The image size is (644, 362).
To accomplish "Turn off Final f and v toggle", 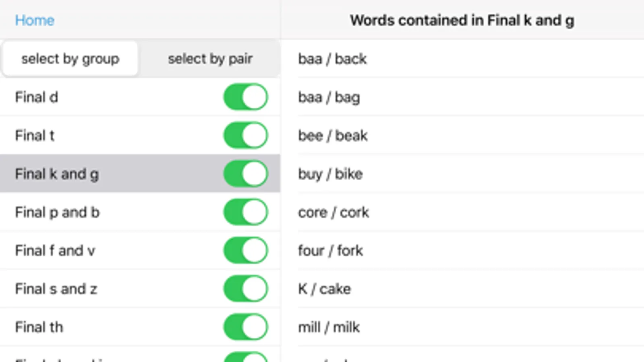I will [245, 250].
